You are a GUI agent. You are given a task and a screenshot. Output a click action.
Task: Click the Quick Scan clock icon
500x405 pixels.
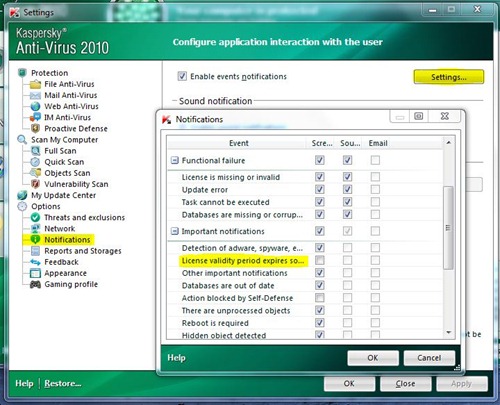35,162
